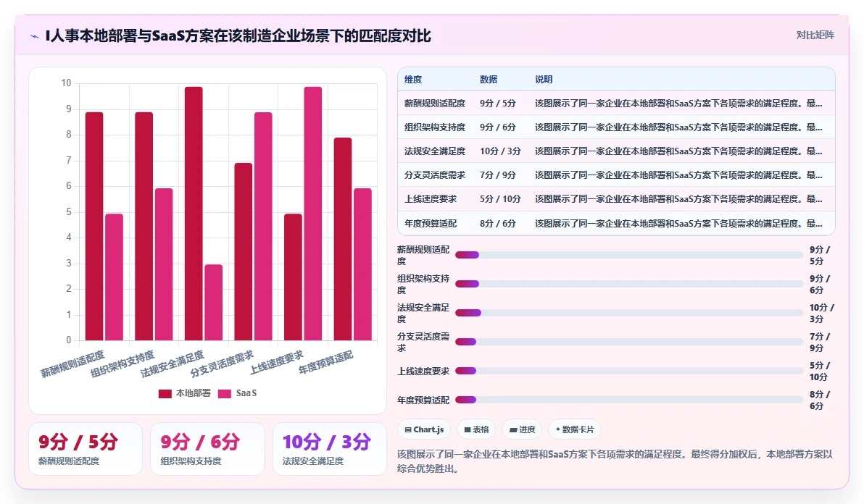The image size is (864, 504).
Task: Click the 法规安全满足度 progress bar
Action: (629, 313)
